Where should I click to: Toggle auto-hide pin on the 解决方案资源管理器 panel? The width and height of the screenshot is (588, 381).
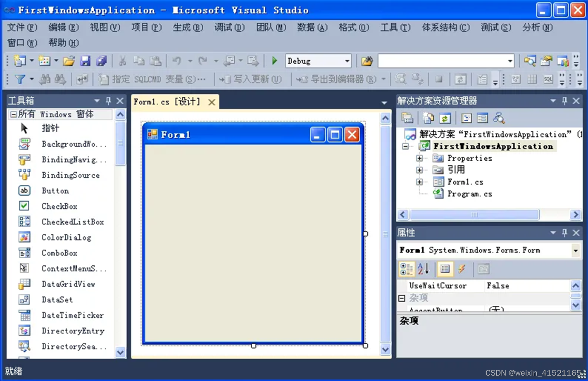564,100
